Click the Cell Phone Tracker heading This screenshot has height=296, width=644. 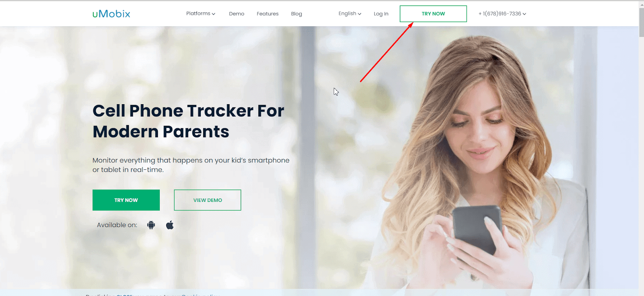pos(188,121)
